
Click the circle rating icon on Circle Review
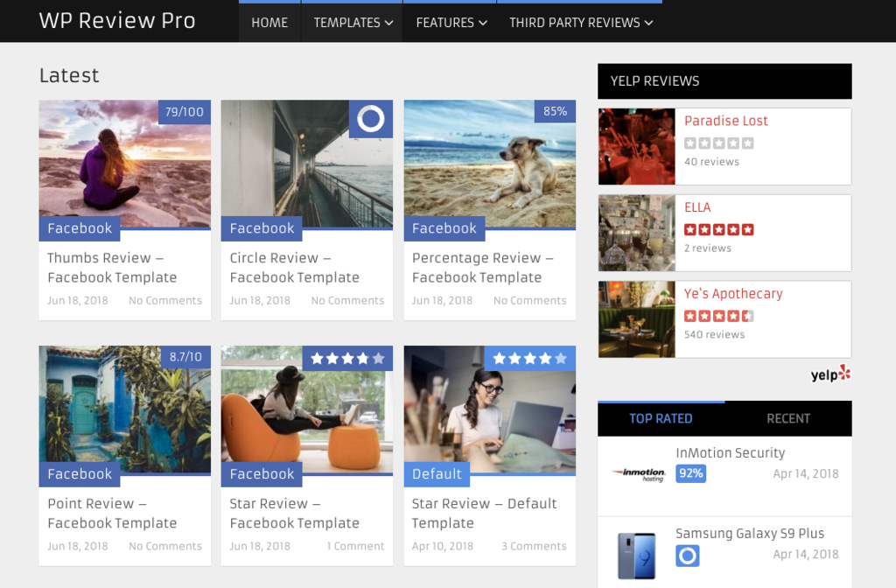371,119
